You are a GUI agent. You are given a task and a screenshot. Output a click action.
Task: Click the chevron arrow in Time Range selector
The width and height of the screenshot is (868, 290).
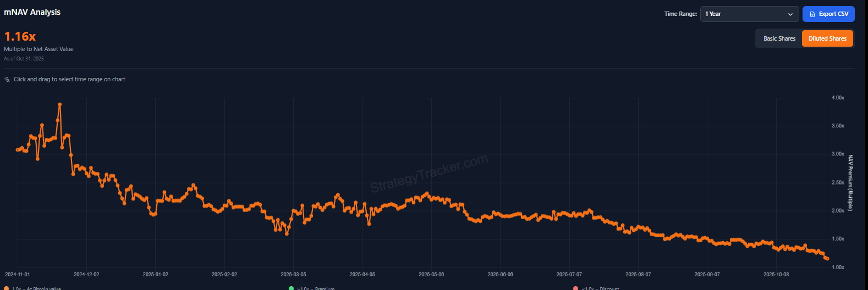point(790,14)
